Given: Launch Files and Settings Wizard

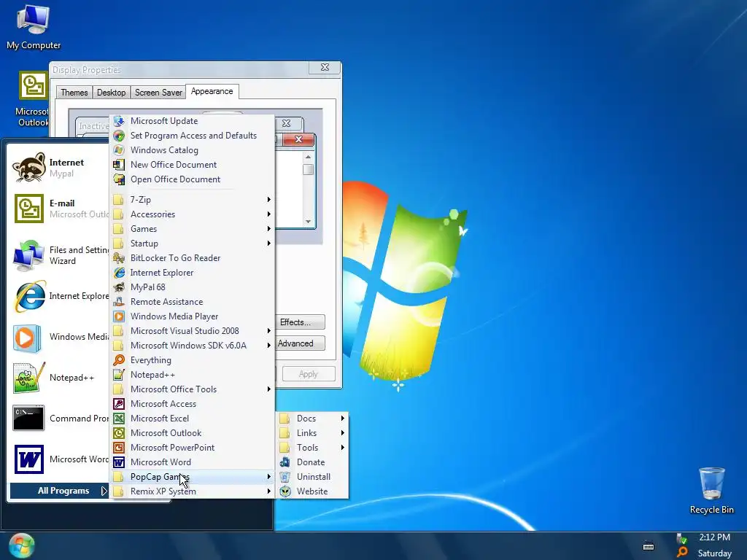Looking at the screenshot, I should click(60, 255).
